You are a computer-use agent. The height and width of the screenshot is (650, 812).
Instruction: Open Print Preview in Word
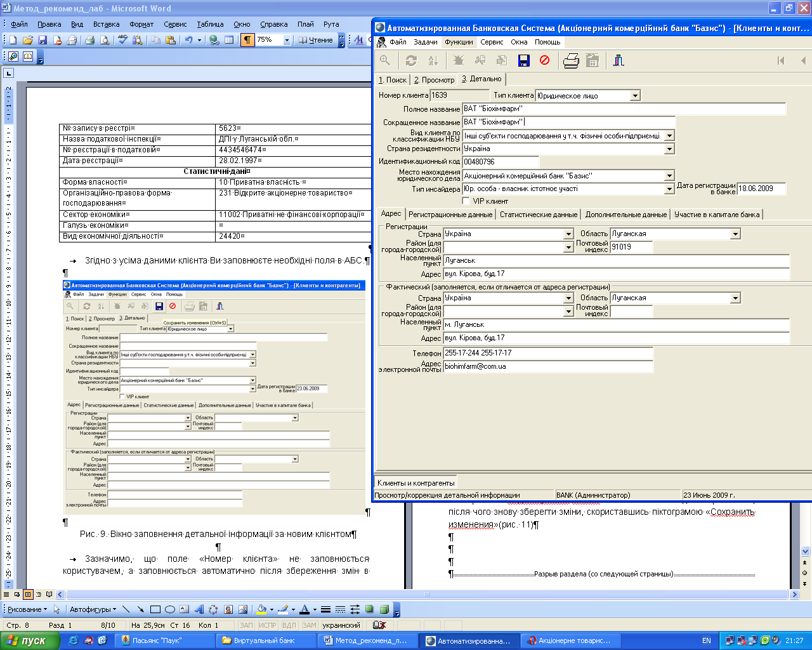pos(105,40)
